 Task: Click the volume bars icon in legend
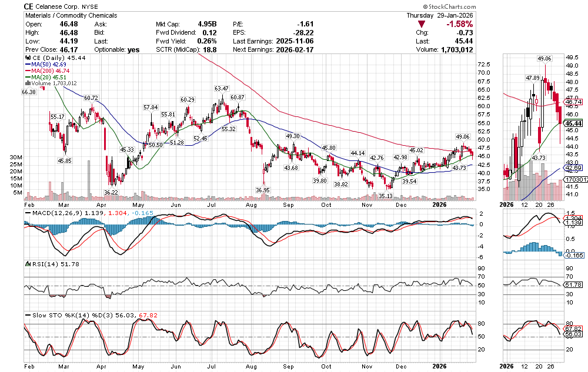pyautogui.click(x=26, y=83)
